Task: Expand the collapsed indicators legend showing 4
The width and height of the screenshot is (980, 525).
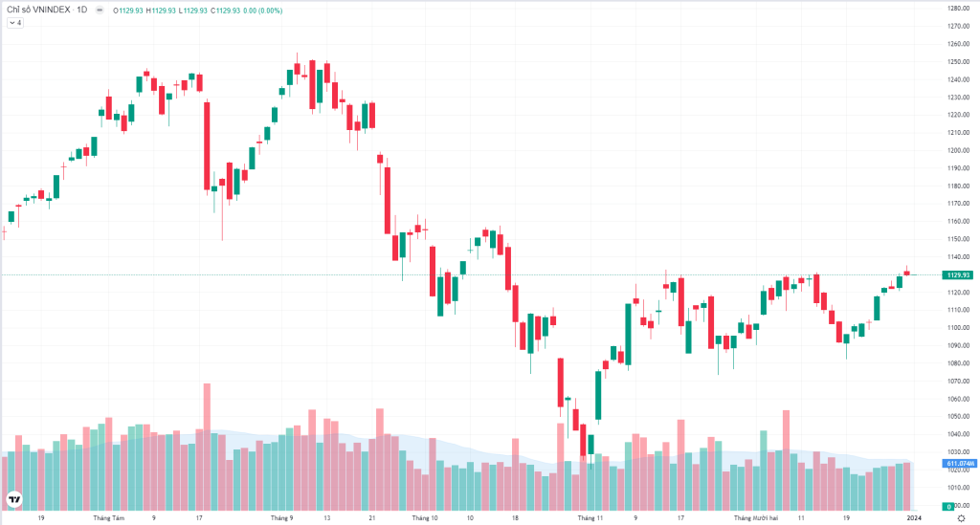Action: tap(15, 23)
